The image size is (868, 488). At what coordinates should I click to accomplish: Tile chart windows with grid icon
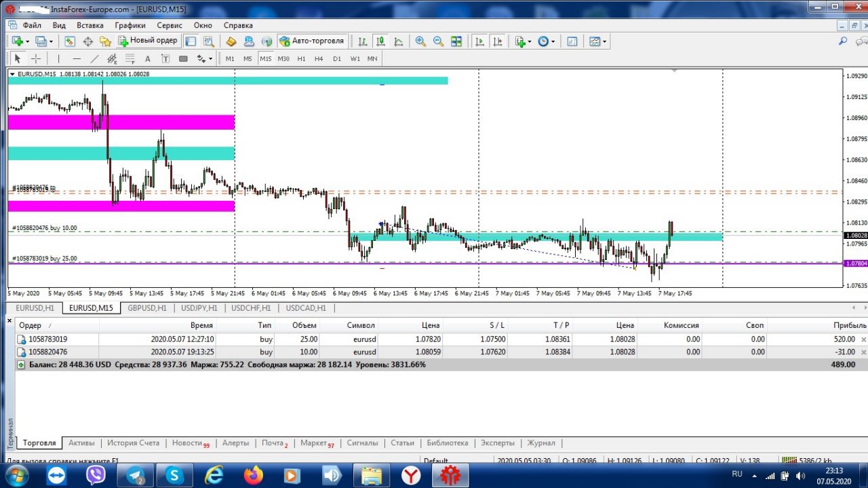[x=456, y=41]
